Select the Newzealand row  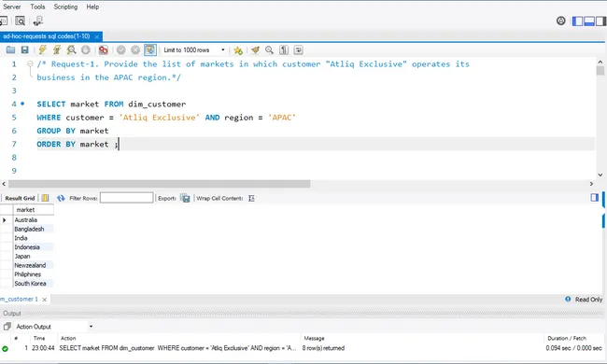pyautogui.click(x=34, y=265)
